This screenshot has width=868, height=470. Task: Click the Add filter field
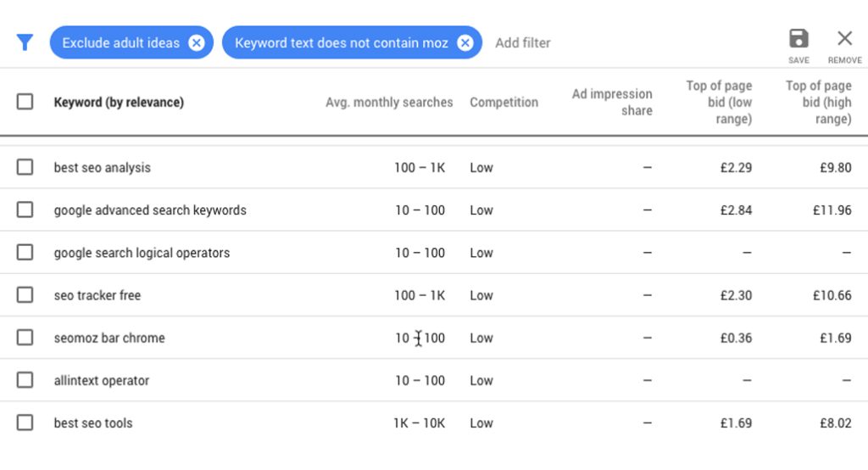[522, 42]
